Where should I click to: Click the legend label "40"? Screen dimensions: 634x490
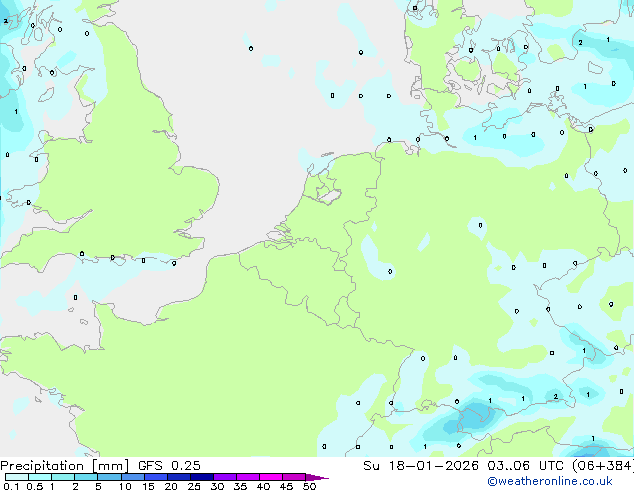pyautogui.click(x=263, y=486)
